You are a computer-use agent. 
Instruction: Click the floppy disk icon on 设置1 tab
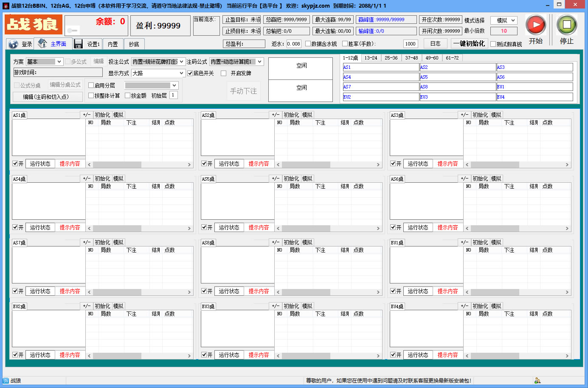(x=78, y=44)
